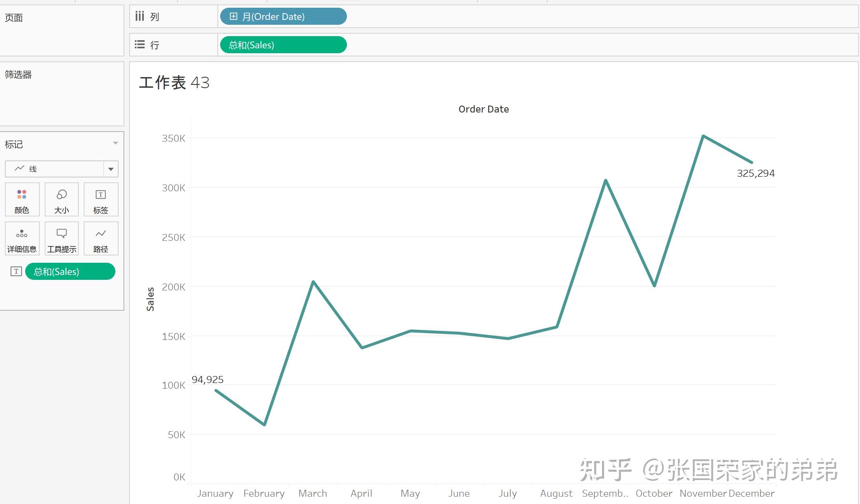
Task: Click the Order Date header above chart
Action: [x=483, y=109]
